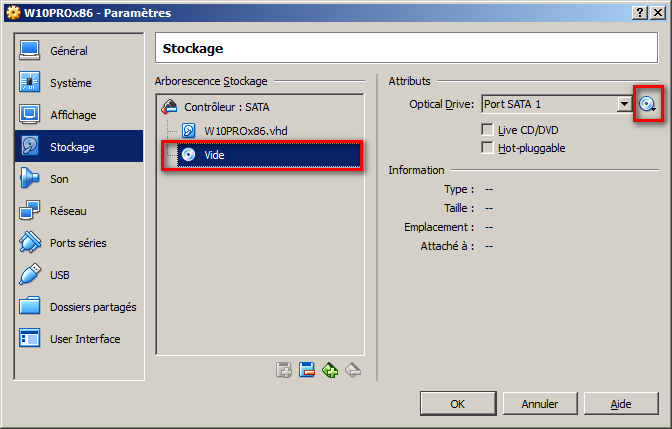This screenshot has width=672, height=429.
Task: Open the Affichage settings category
Action: click(x=73, y=115)
